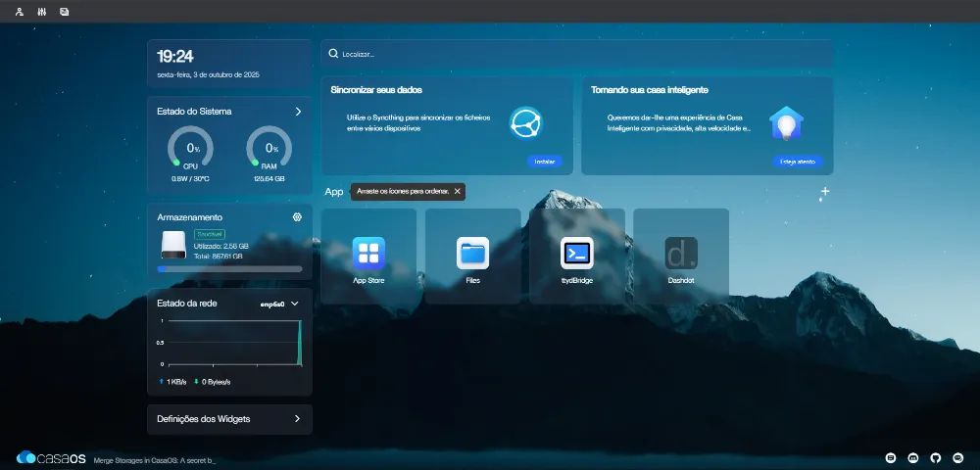Open the Discord icon in the footer
980x470 pixels.
[x=913, y=458]
